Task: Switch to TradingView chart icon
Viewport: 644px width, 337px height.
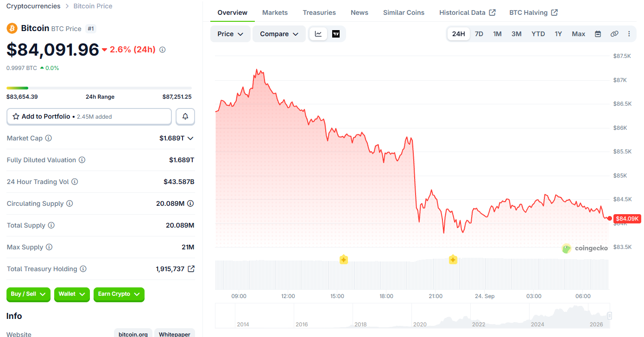Action: 336,34
